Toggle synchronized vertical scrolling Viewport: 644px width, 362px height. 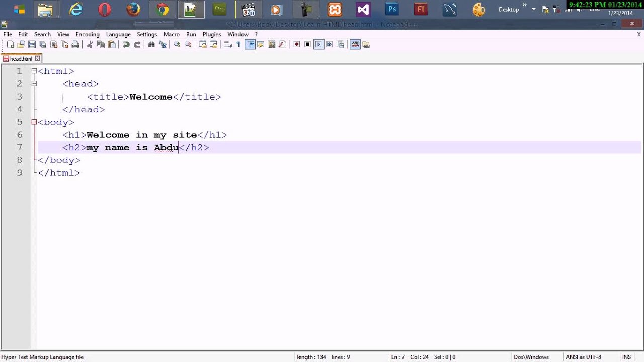point(203,45)
